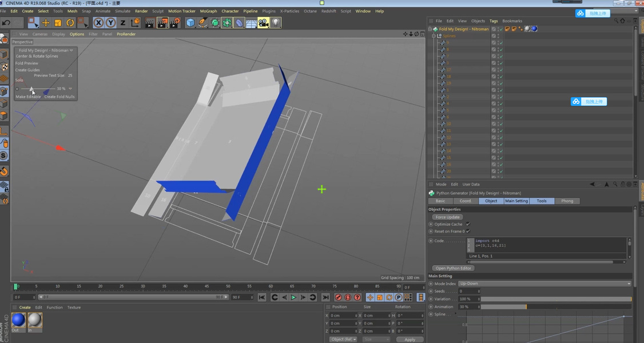644x343 pixels.
Task: Open the Tags menu in Object Manager
Action: pos(494,21)
